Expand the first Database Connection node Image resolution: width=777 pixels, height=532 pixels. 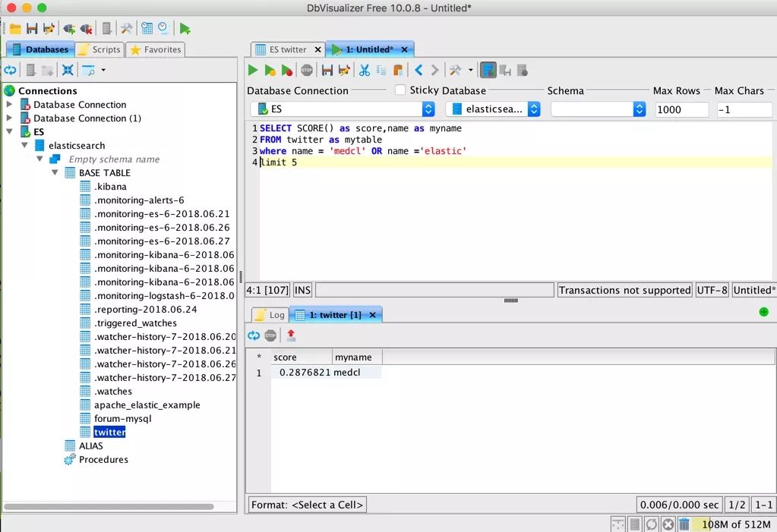pos(10,105)
